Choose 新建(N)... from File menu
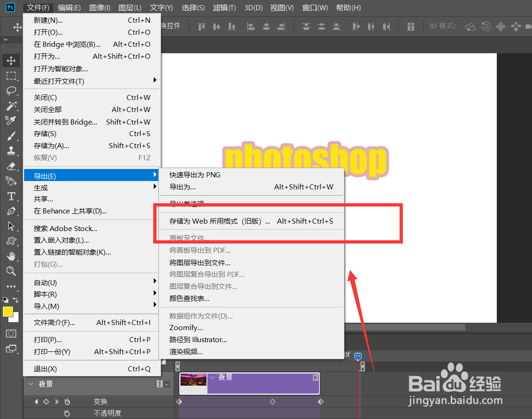The image size is (532, 419). [x=92, y=20]
